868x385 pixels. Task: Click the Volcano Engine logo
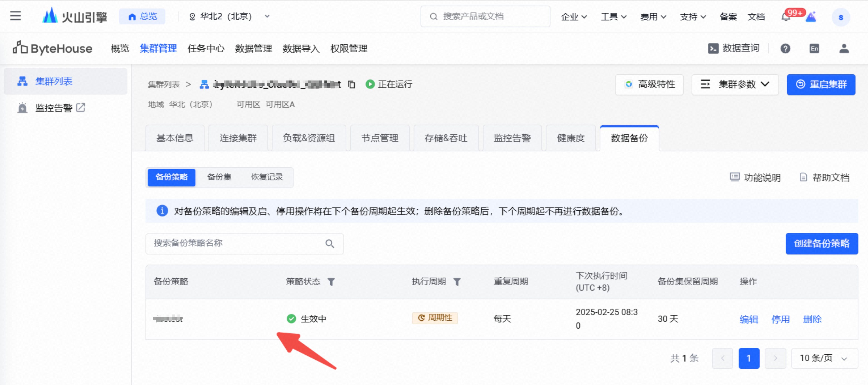(x=75, y=16)
